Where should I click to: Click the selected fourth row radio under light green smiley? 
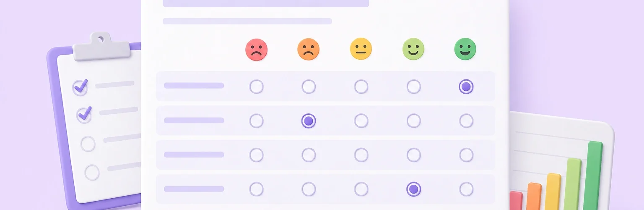(x=413, y=189)
